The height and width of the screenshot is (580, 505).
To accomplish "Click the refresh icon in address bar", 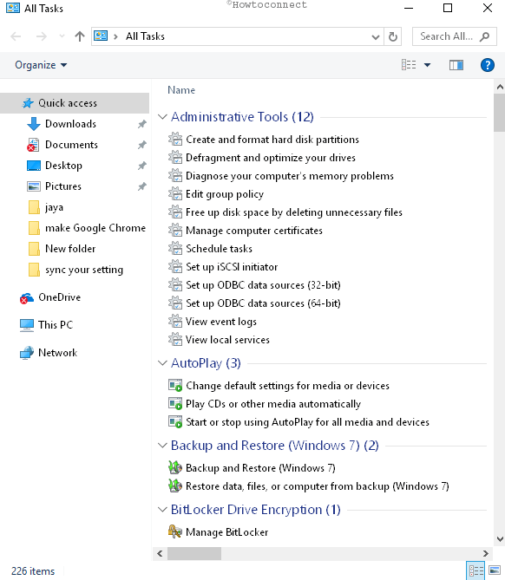I will pyautogui.click(x=393, y=37).
